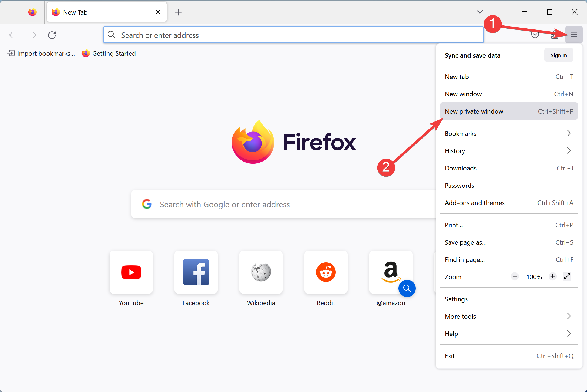Increase zoom with the plus control

[552, 276]
